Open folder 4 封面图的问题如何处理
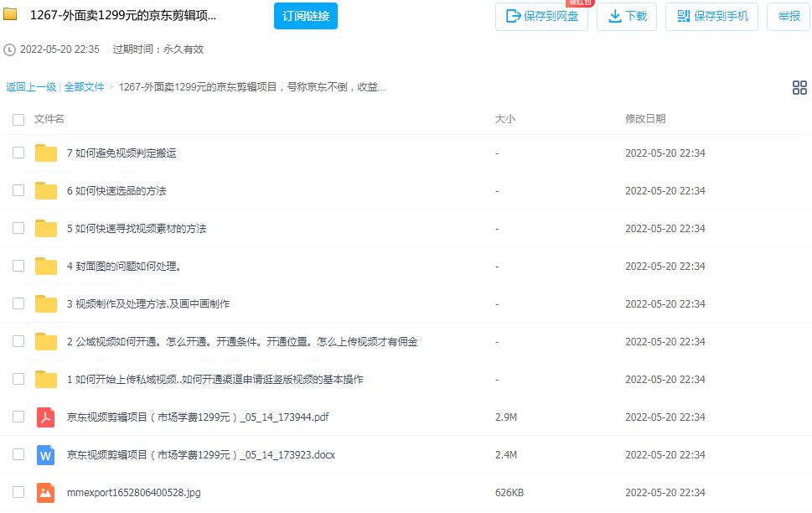This screenshot has width=812, height=513. pyautogui.click(x=124, y=267)
